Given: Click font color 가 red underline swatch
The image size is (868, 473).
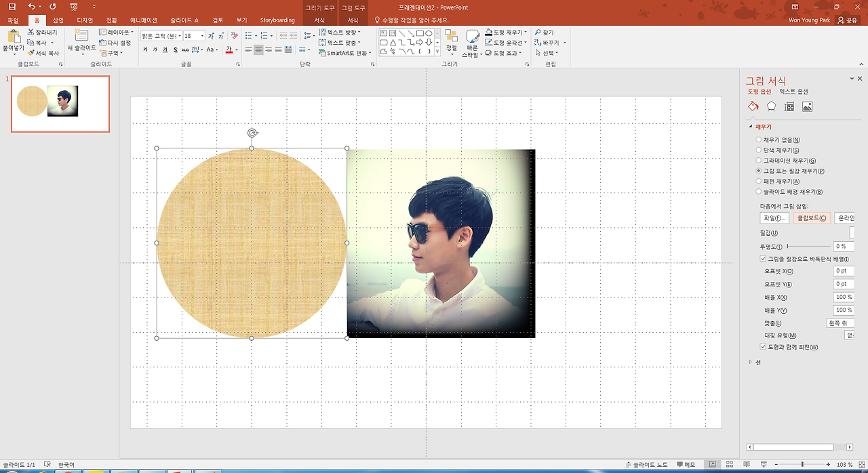Looking at the screenshot, I should pos(228,50).
